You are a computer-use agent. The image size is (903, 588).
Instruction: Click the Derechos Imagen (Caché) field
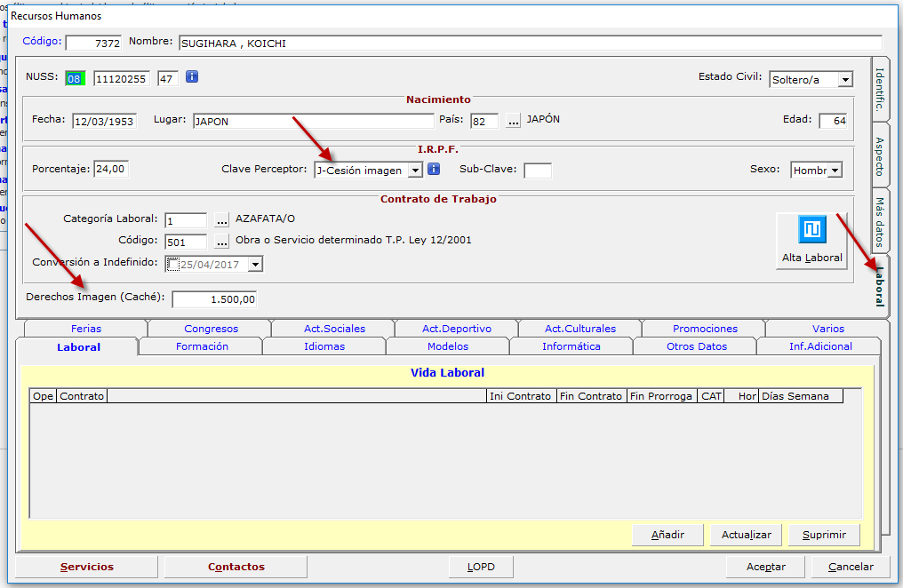point(214,299)
